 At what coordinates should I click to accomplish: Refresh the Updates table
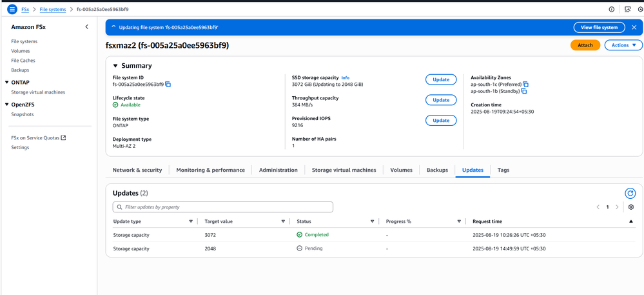pos(630,193)
